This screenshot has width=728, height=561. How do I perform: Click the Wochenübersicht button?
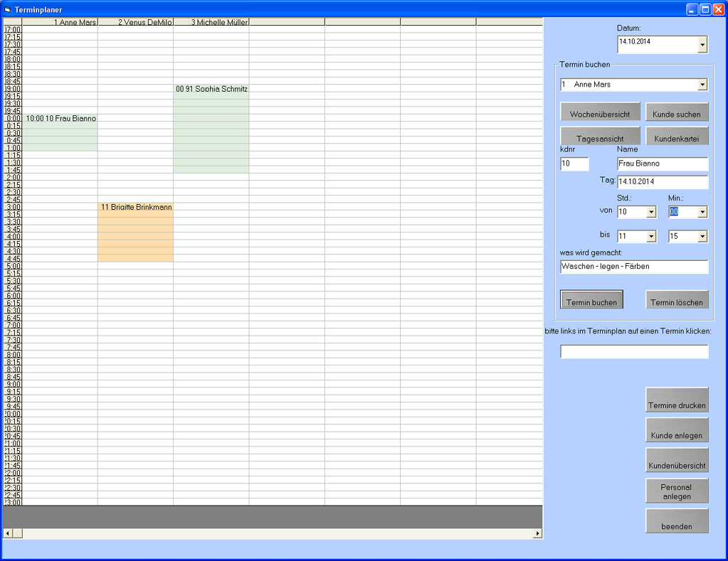pos(600,113)
